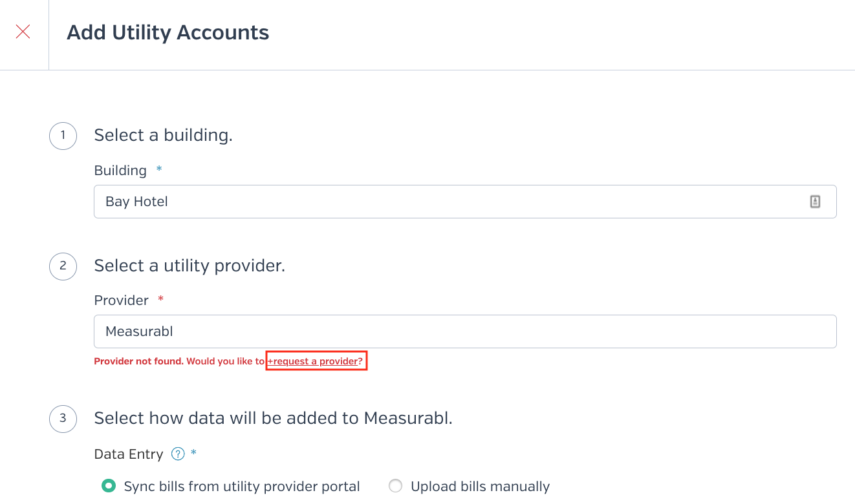
Task: Click the Building field label
Action: (120, 171)
